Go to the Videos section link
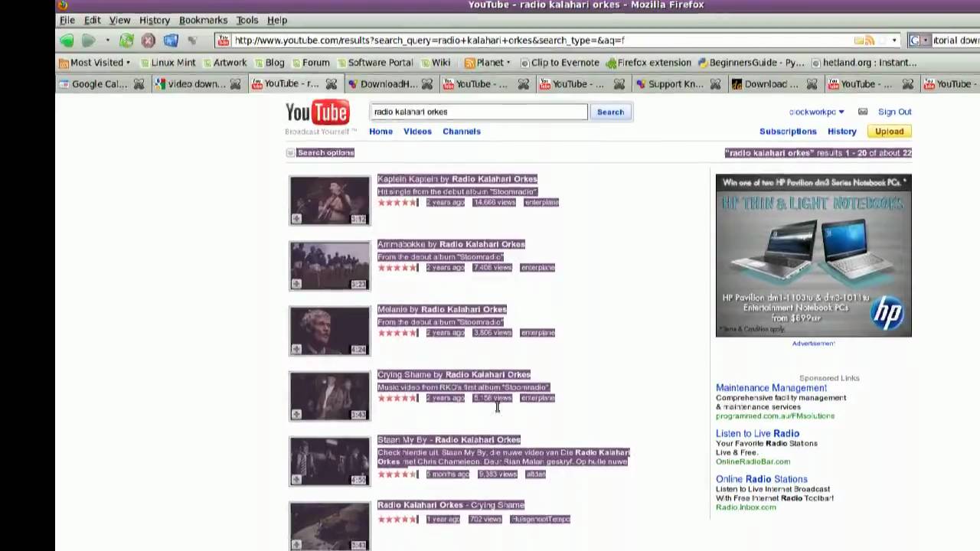This screenshot has height=551, width=980. 417,132
